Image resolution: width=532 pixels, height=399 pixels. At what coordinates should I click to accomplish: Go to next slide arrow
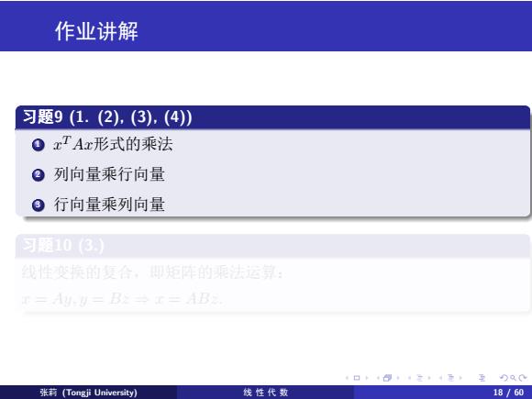tap(367, 378)
